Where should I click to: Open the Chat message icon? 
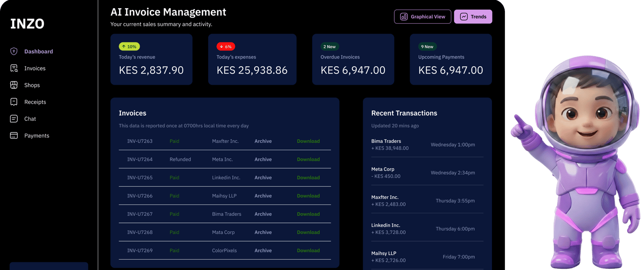14,119
